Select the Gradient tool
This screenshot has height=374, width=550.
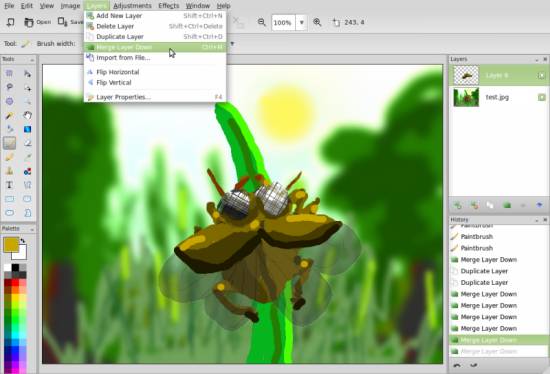pyautogui.click(x=27, y=129)
